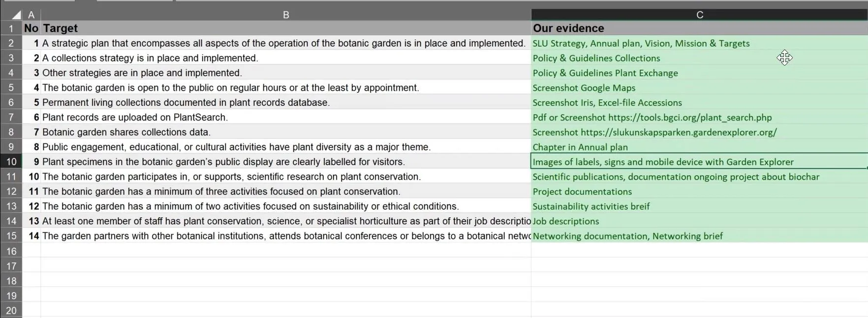Select cell 'Chapter in Annual plan'

coord(700,147)
